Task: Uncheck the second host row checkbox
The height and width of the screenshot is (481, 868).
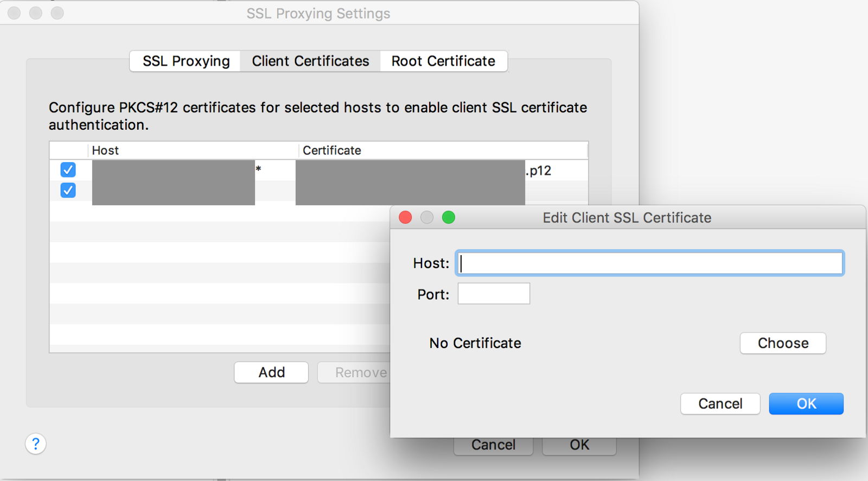Action: [68, 191]
